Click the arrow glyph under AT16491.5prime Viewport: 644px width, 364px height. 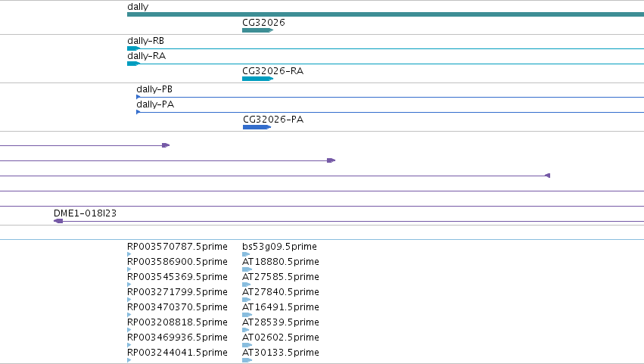tap(247, 315)
